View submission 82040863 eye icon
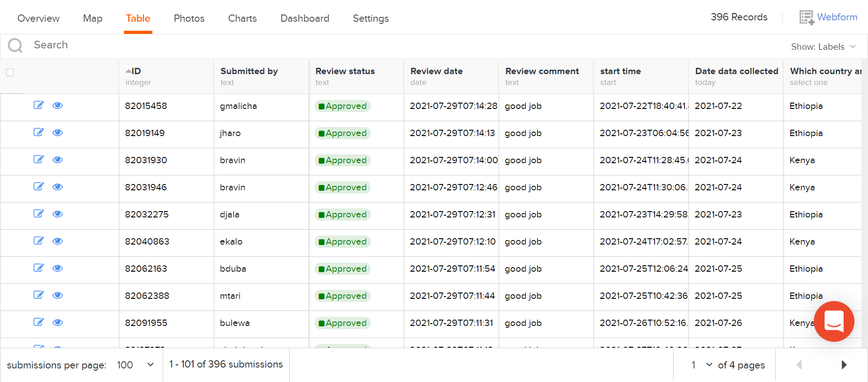868x382 pixels. point(57,241)
